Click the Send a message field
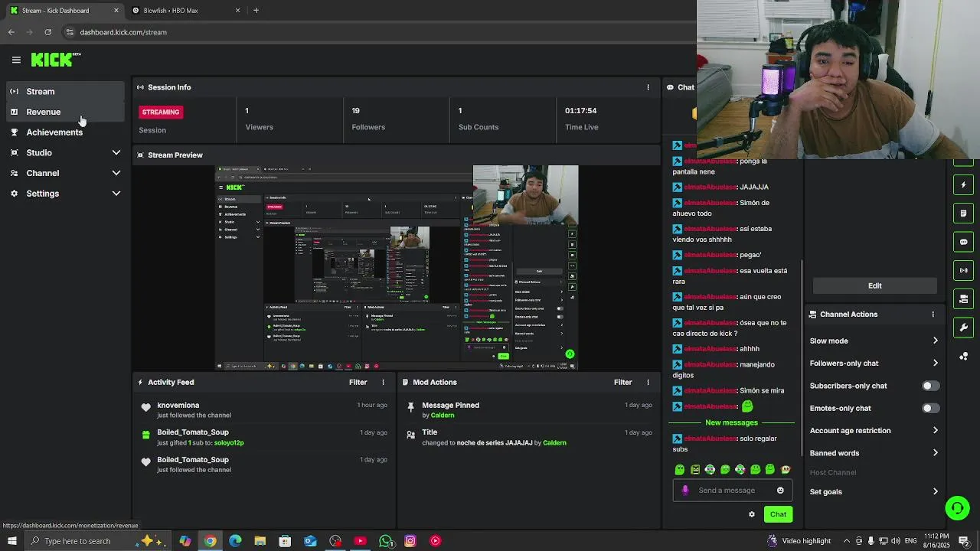Viewport: 980px width, 551px height. click(733, 491)
